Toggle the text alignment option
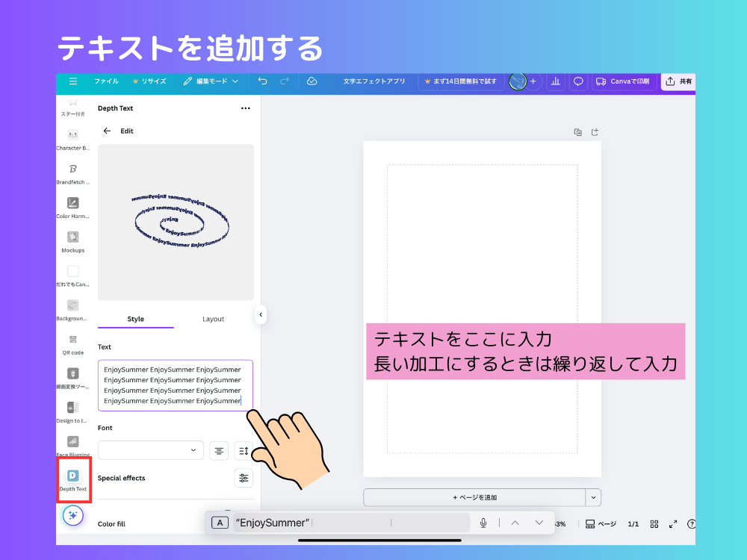This screenshot has height=560, width=747. pos(218,451)
